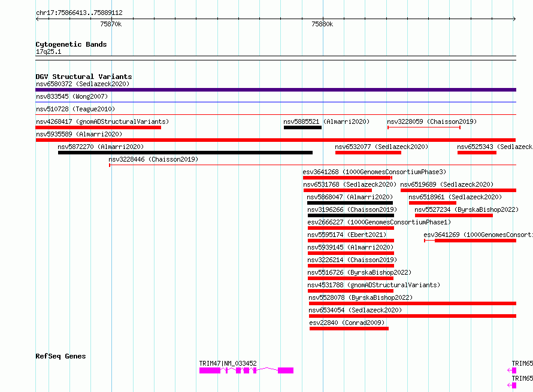Click nsv5939145 (Almarri2020) label
The width and height of the screenshot is (533, 392).
click(x=350, y=247)
